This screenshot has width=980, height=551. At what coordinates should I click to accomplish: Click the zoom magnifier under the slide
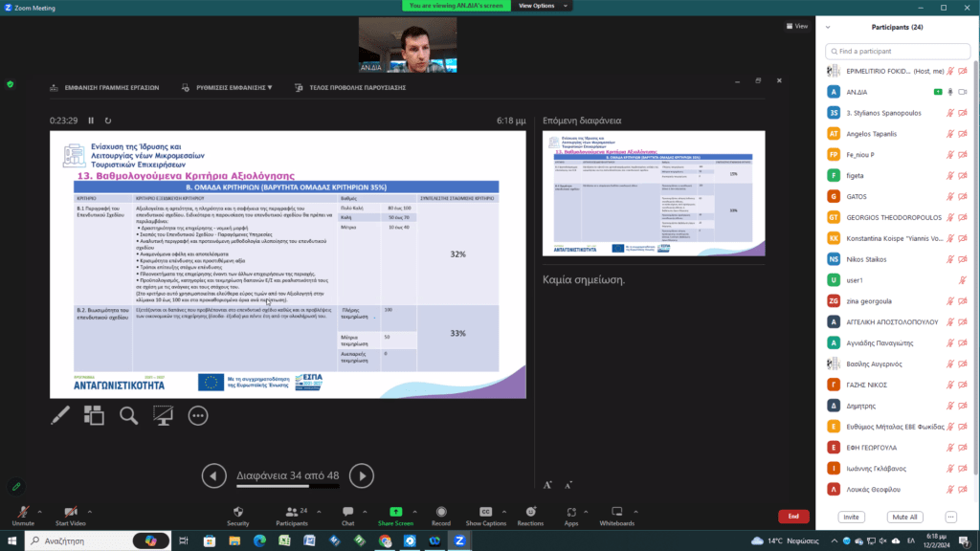pyautogui.click(x=128, y=415)
